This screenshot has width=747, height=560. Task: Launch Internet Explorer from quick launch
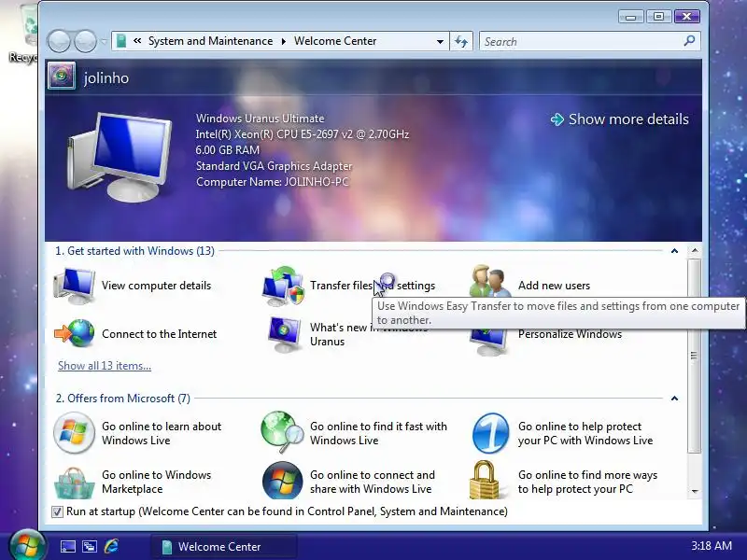111,546
